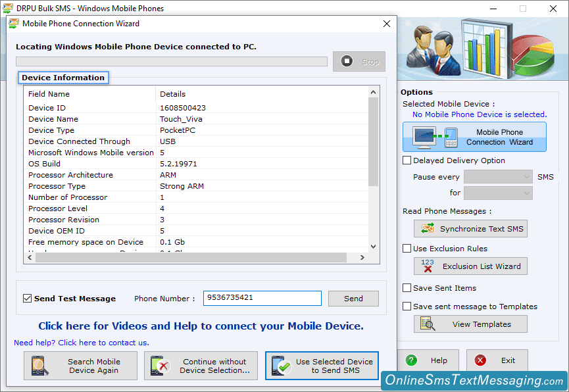Select the Device Connected Through row

point(196,141)
